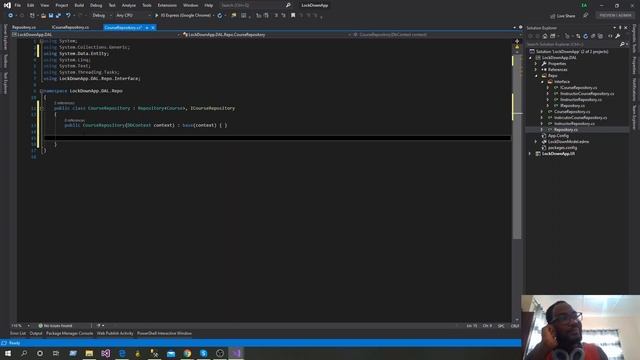This screenshot has width=640, height=360.
Task: Collapse the Interface folder
Action: (542, 82)
